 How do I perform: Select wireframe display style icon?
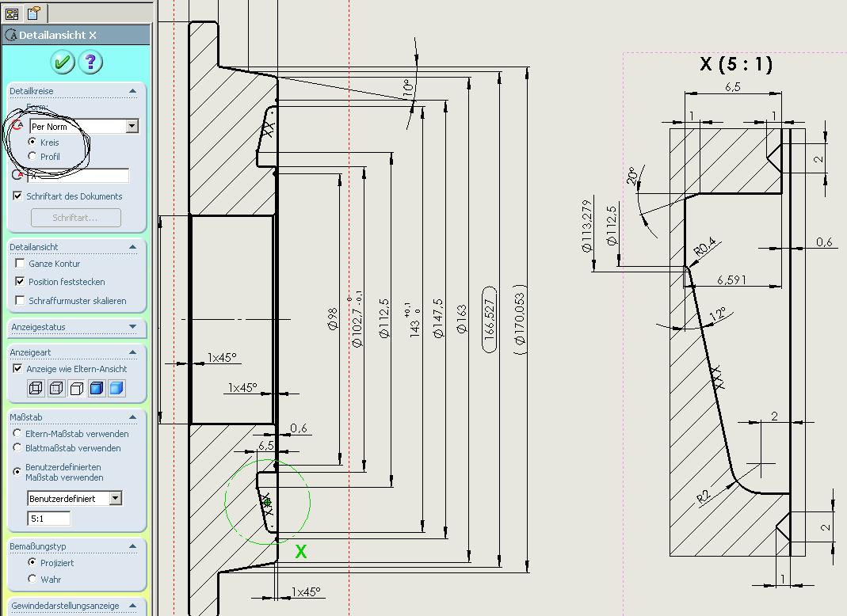pyautogui.click(x=36, y=388)
